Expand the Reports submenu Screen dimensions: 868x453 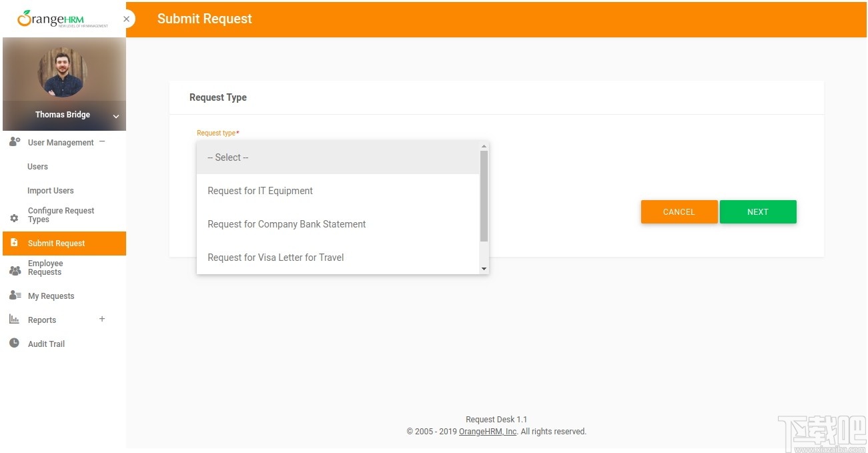point(102,319)
